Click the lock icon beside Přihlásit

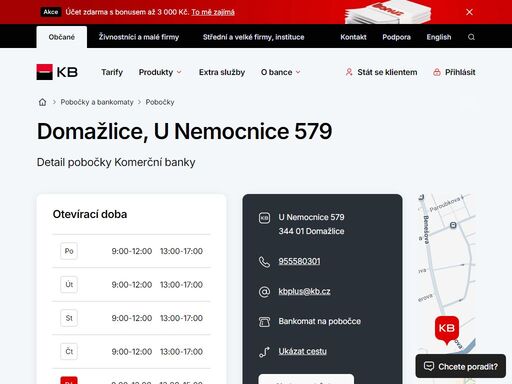tap(437, 72)
